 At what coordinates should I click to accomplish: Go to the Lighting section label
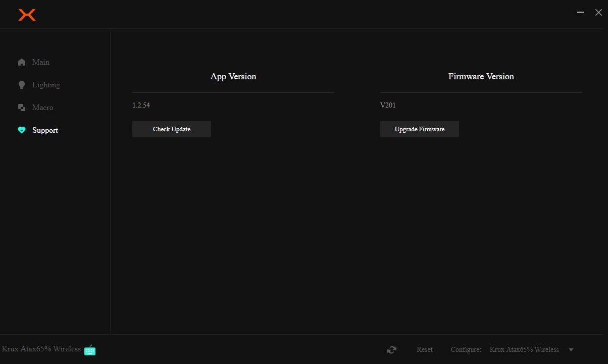coord(46,85)
